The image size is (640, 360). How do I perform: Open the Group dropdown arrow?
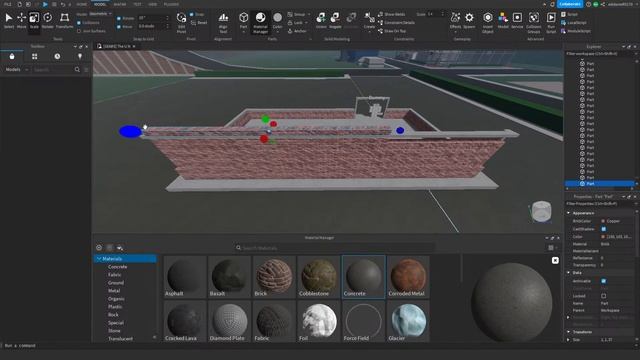pyautogui.click(x=309, y=14)
